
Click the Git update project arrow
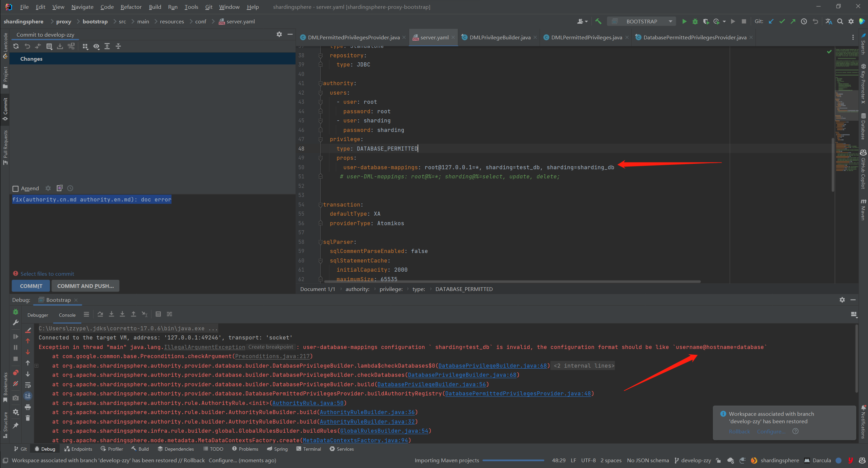click(x=771, y=21)
